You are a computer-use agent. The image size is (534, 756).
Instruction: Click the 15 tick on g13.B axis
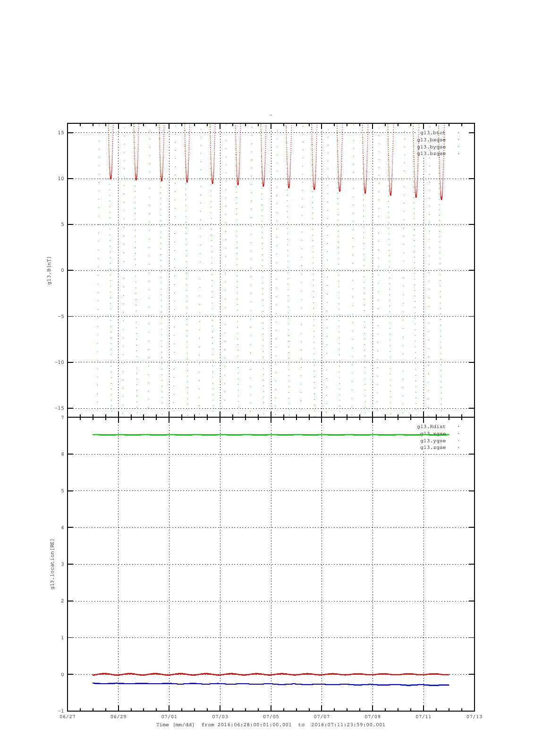(61, 133)
